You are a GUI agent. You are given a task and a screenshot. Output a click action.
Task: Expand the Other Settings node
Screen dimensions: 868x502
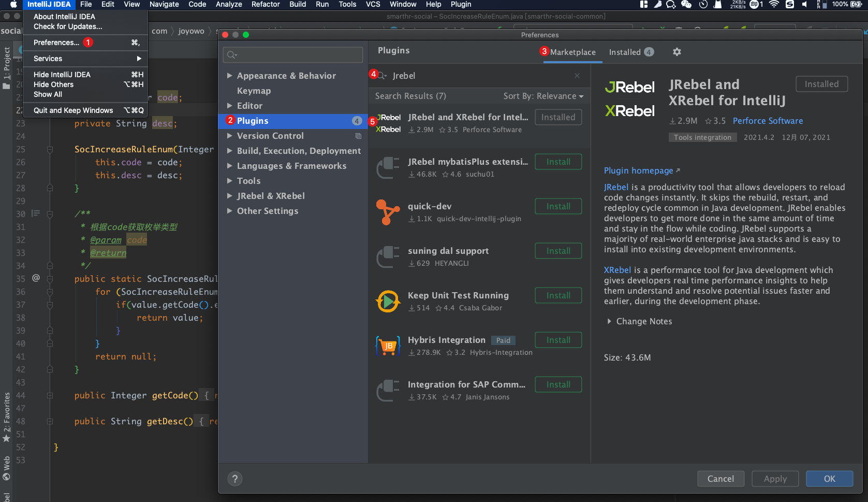click(229, 211)
